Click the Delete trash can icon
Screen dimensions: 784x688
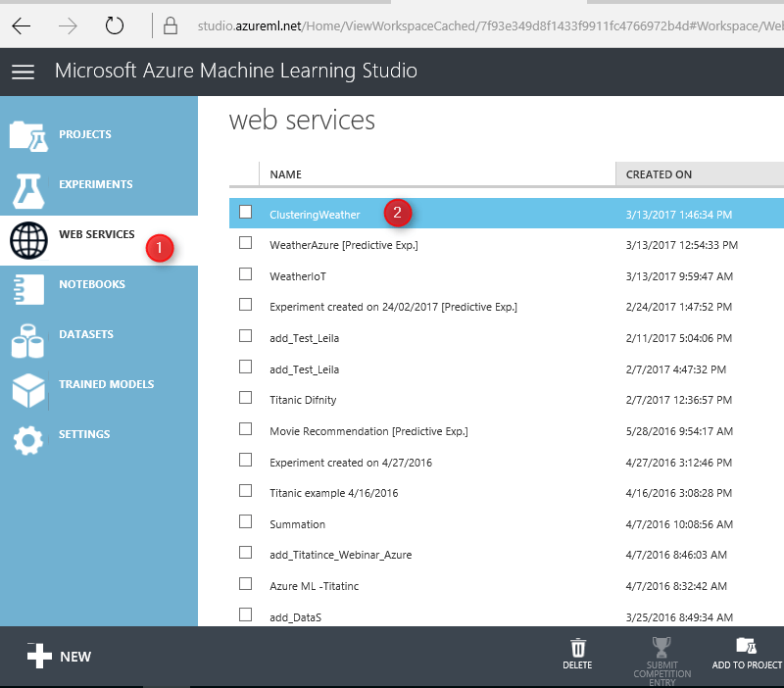click(x=578, y=648)
